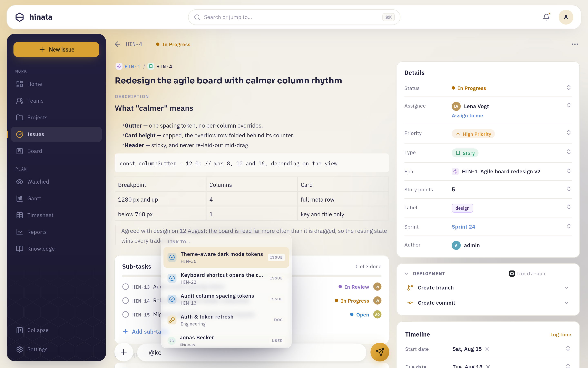
Task: Click the epic icon next to HIN-1 breadcrumb
Action: (x=119, y=66)
